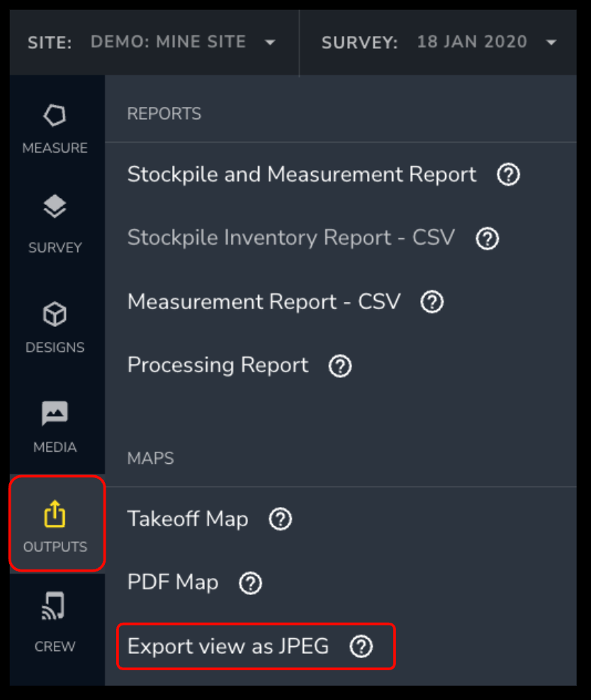Image resolution: width=591 pixels, height=700 pixels.
Task: Open the Crew cast icon
Action: pyautogui.click(x=54, y=606)
